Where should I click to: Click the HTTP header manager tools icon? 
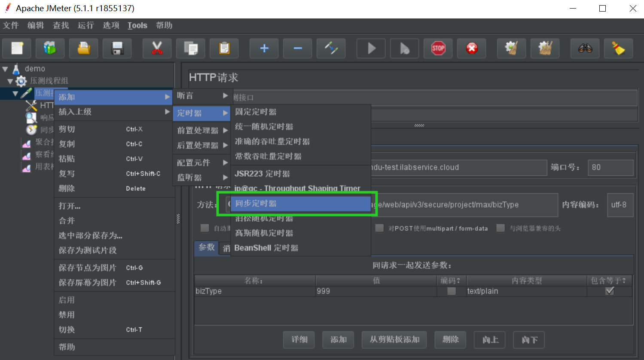coord(31,105)
